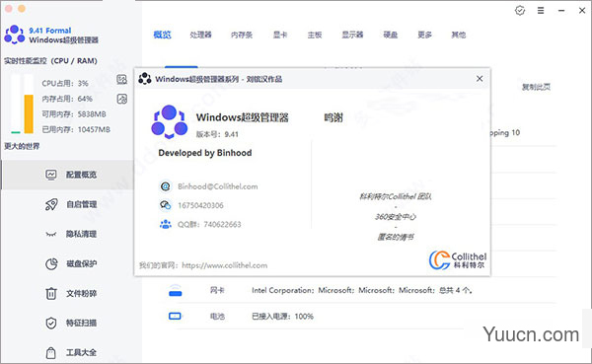
Task: Click the Collithel logo in the dialog
Action: [x=458, y=259]
